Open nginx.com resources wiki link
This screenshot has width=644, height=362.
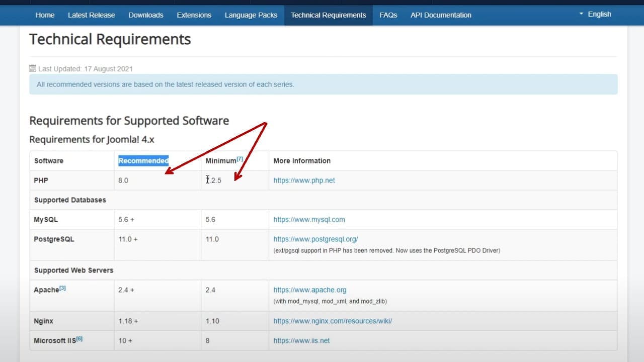click(x=333, y=321)
